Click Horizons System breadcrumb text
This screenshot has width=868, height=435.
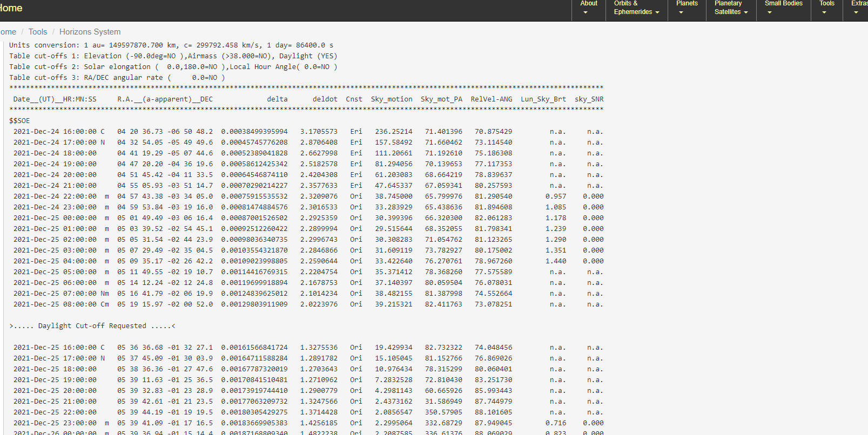click(x=90, y=32)
